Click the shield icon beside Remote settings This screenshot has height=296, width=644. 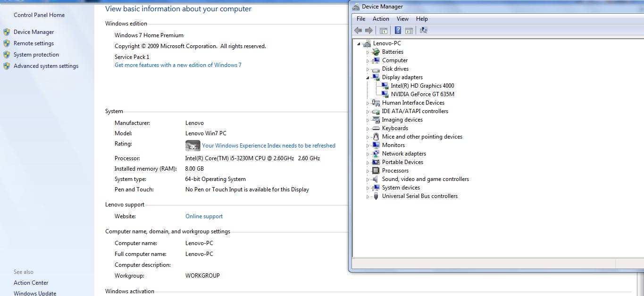pyautogui.click(x=7, y=43)
